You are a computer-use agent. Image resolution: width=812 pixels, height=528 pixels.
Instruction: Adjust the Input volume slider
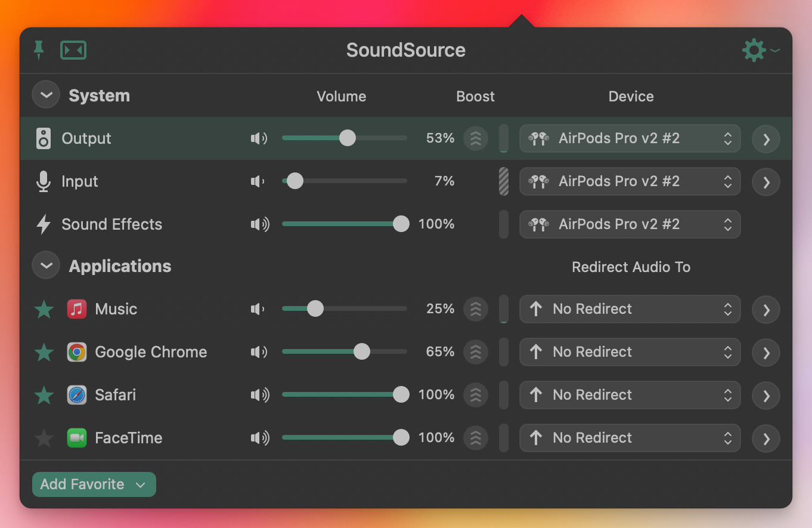345,181
